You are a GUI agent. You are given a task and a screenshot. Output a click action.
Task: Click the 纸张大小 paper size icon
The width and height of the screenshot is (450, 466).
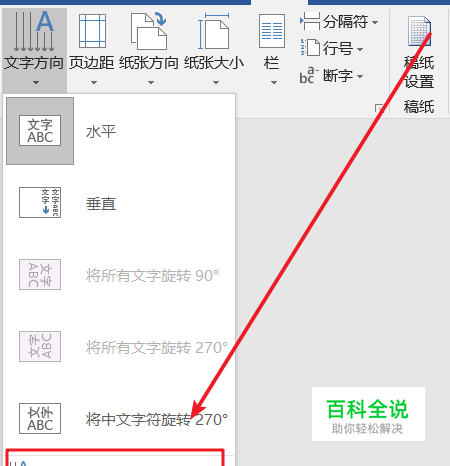pos(213,31)
